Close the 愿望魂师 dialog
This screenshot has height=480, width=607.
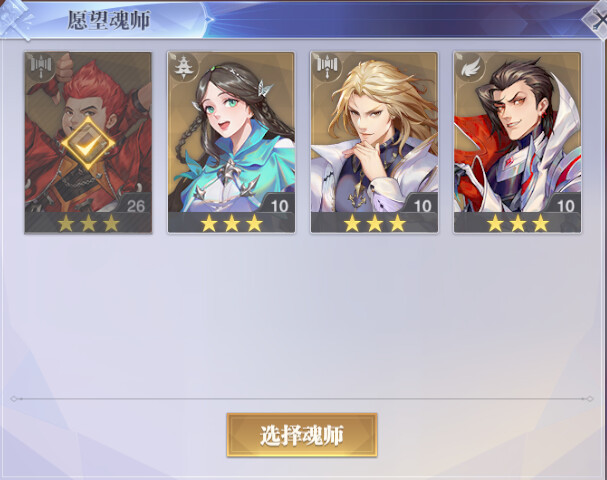click(598, 19)
